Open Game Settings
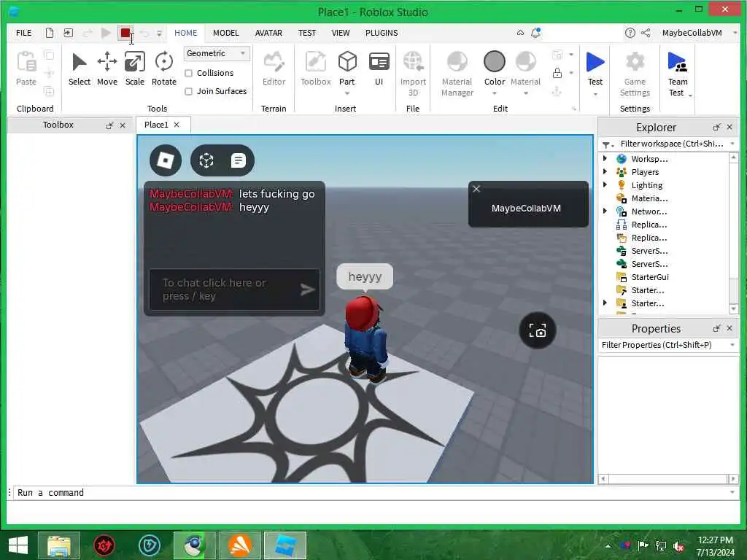 635,74
